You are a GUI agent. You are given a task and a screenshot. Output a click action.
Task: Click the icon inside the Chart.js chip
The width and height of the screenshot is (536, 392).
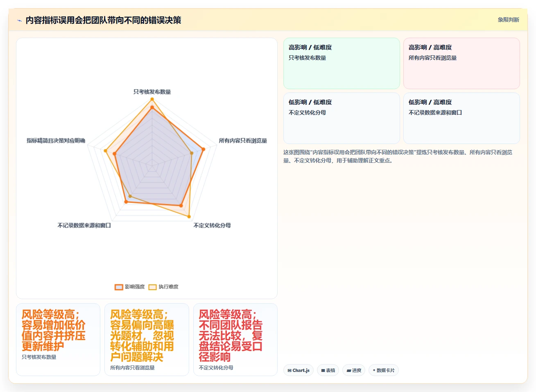click(289, 371)
